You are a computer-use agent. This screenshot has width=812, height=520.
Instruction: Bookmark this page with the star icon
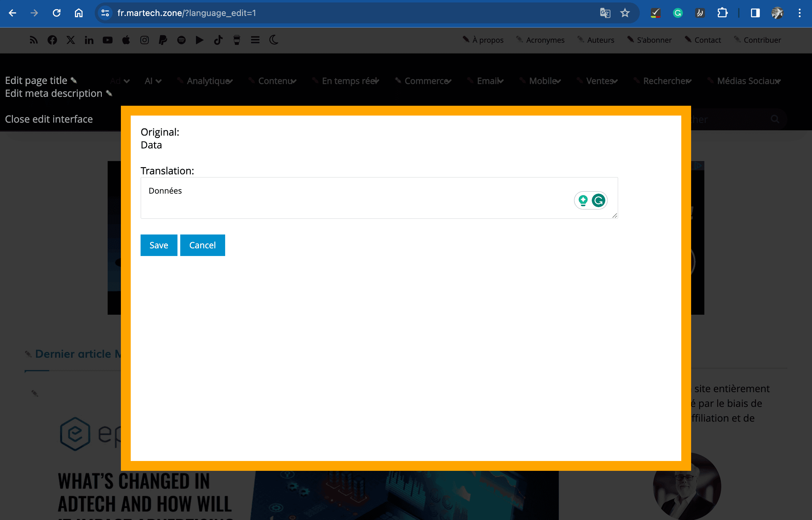(625, 13)
